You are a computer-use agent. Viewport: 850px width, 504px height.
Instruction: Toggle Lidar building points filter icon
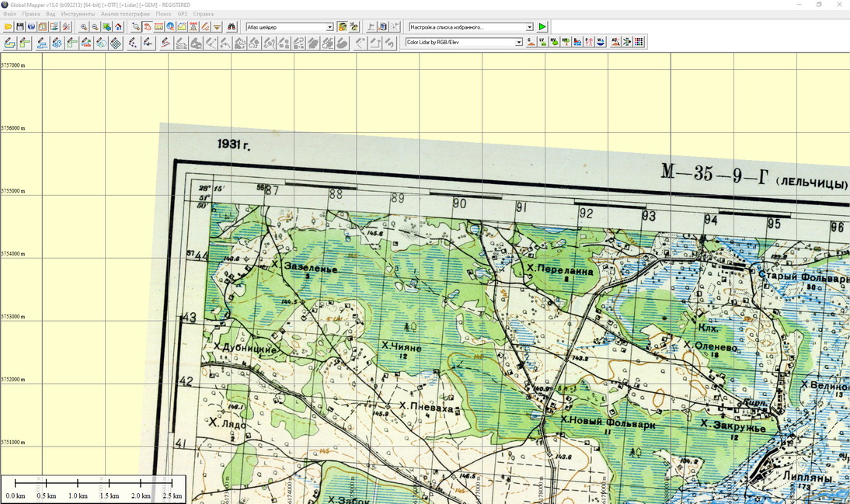tap(577, 42)
